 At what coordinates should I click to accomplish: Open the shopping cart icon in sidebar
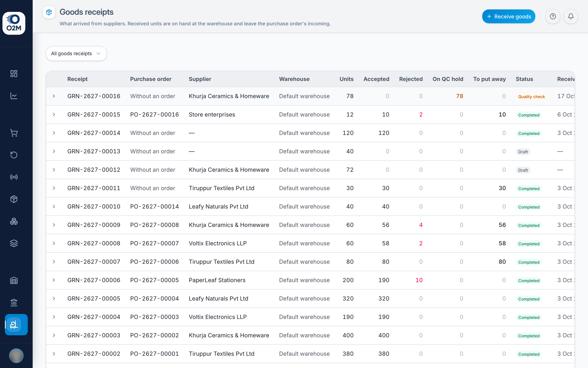(x=14, y=133)
